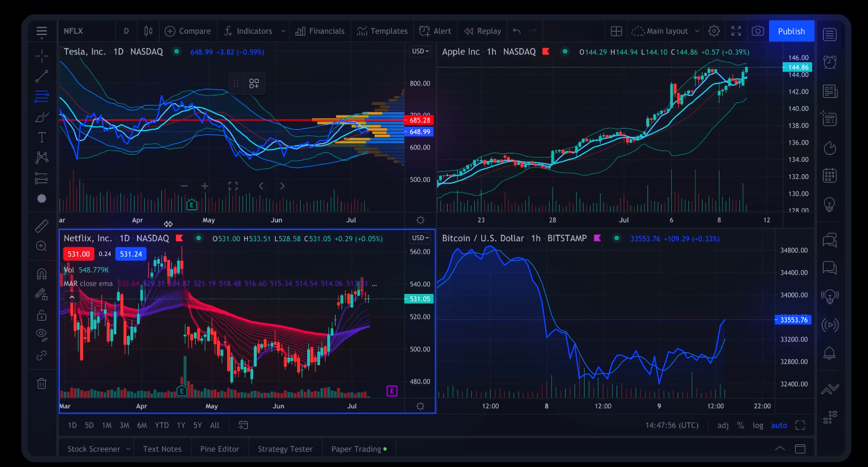Toggle logarithmic scale with the log button
Image resolution: width=868 pixels, height=467 pixels.
758,425
